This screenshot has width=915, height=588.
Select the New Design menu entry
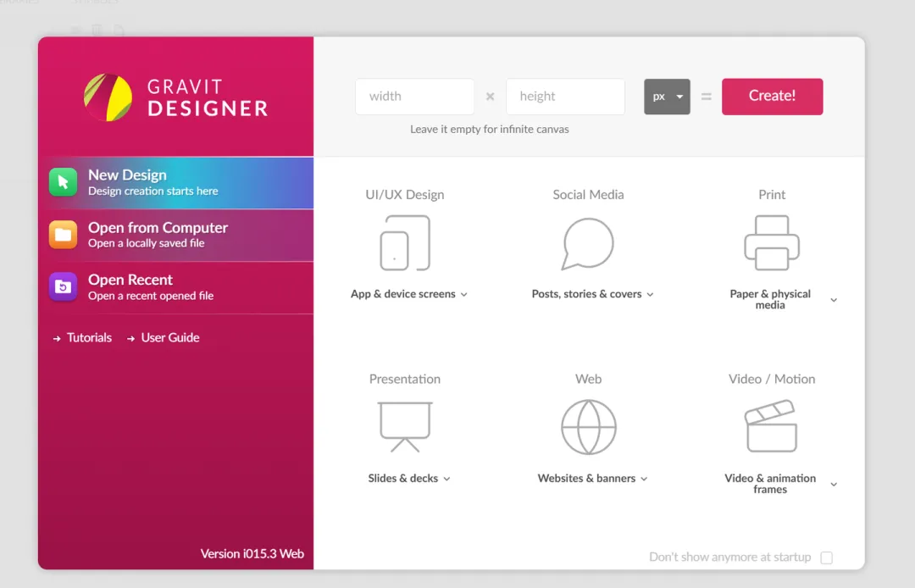point(176,182)
